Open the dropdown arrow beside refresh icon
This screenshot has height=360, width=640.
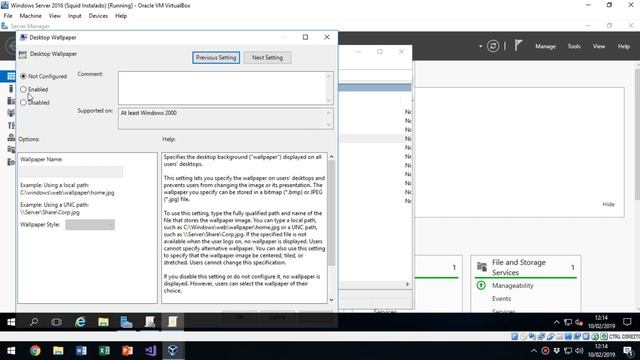(480, 46)
